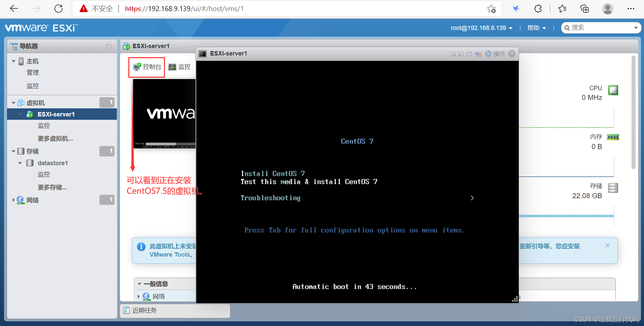
Task: Click the vertical scrollbar of the VM page
Action: tap(633, 112)
